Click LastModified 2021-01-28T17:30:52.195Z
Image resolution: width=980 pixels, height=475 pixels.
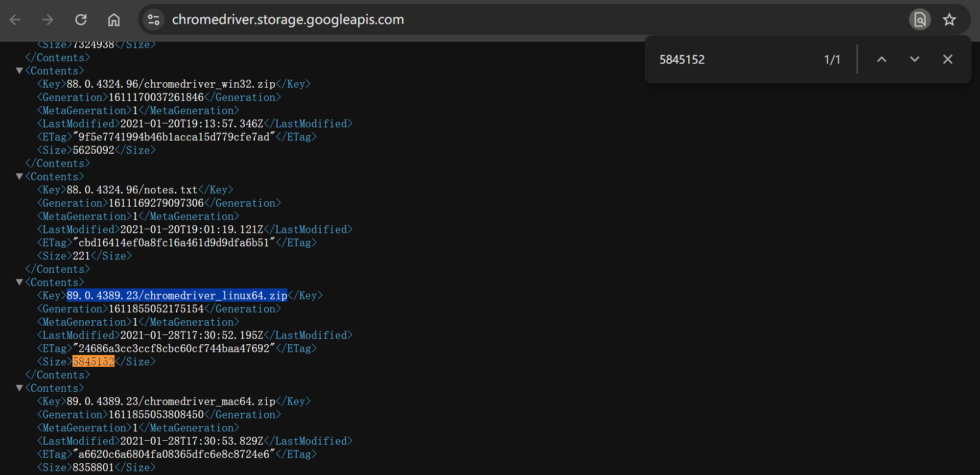point(192,335)
